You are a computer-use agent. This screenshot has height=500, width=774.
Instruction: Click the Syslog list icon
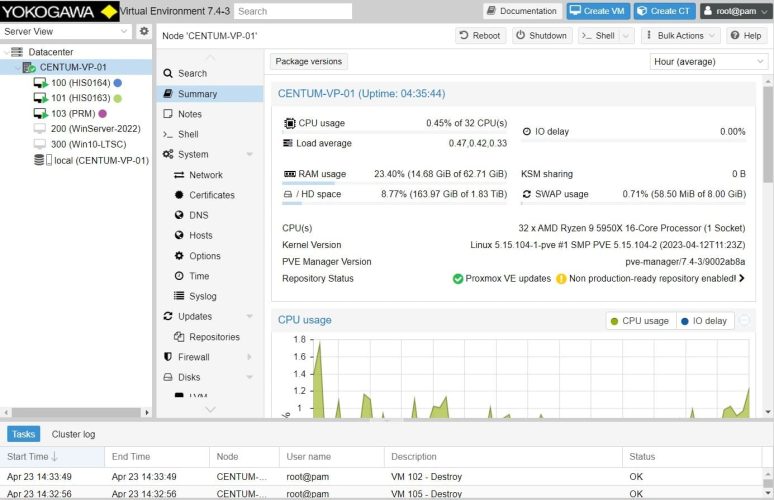click(x=179, y=296)
